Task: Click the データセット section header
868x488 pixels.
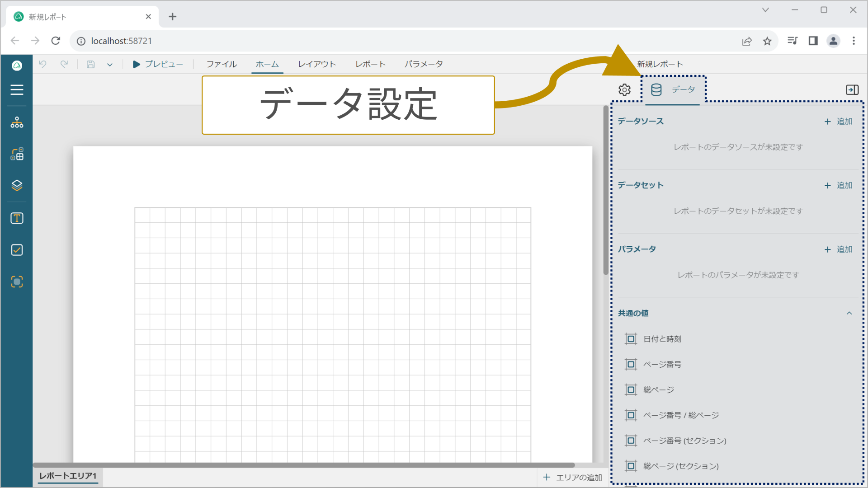Action: [641, 185]
